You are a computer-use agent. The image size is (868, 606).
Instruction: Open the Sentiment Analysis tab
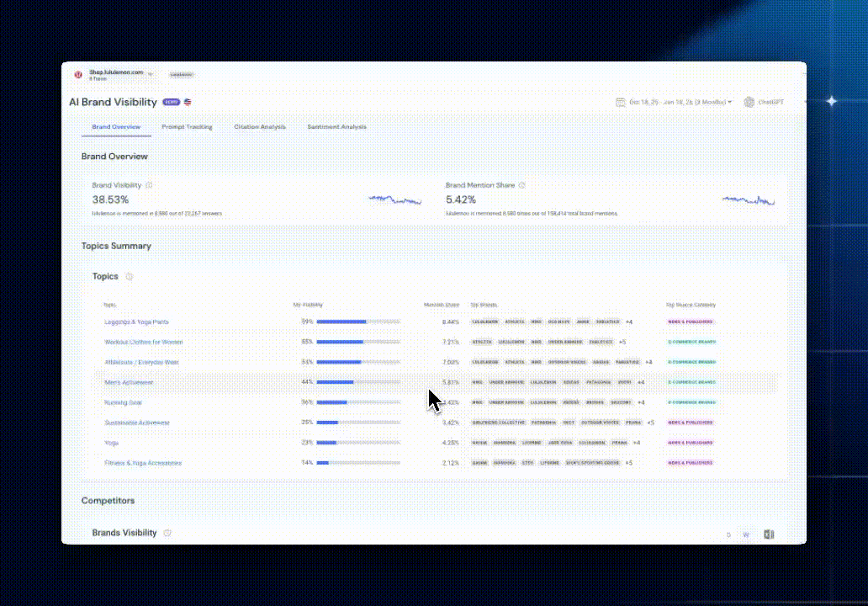point(336,127)
